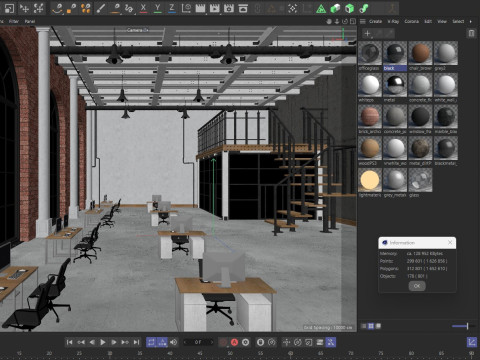Image resolution: width=480 pixels, height=360 pixels.
Task: Click the Record Active Objects icon
Action: (223, 342)
